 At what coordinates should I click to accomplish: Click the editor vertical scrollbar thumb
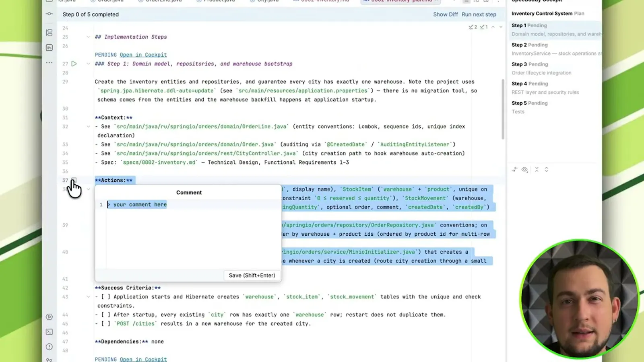[x=503, y=109]
